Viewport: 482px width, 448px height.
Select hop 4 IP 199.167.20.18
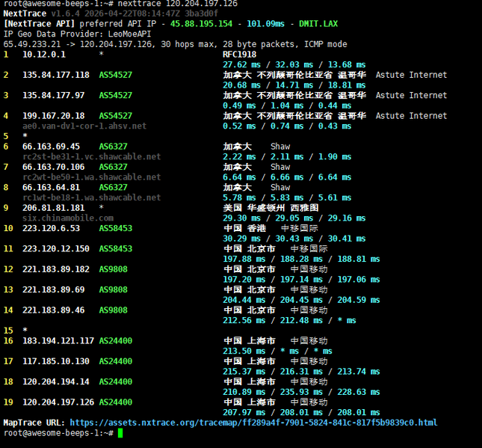[x=54, y=116]
